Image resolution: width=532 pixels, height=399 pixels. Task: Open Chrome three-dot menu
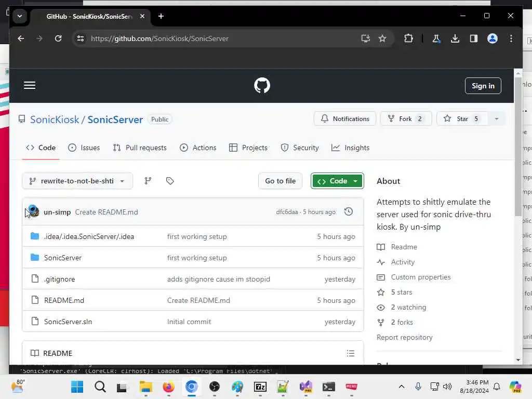point(511,38)
